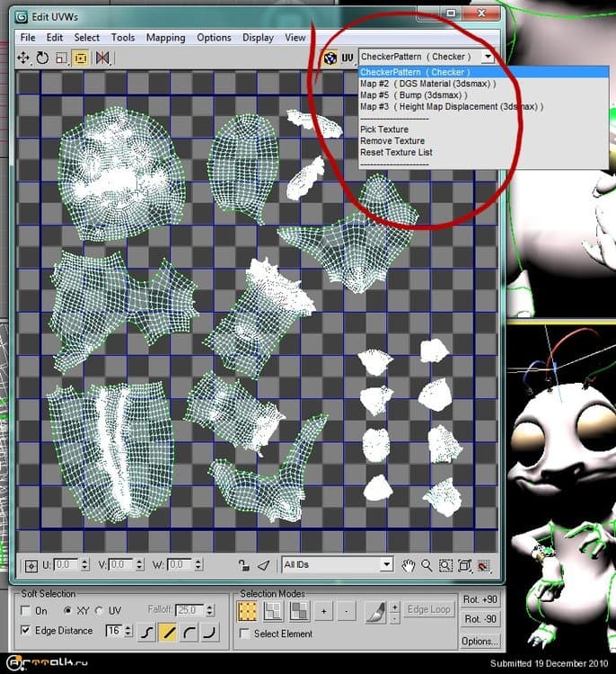The image size is (616, 674).
Task: Pick Remove Texture from the dropdown list
Action: [x=392, y=141]
